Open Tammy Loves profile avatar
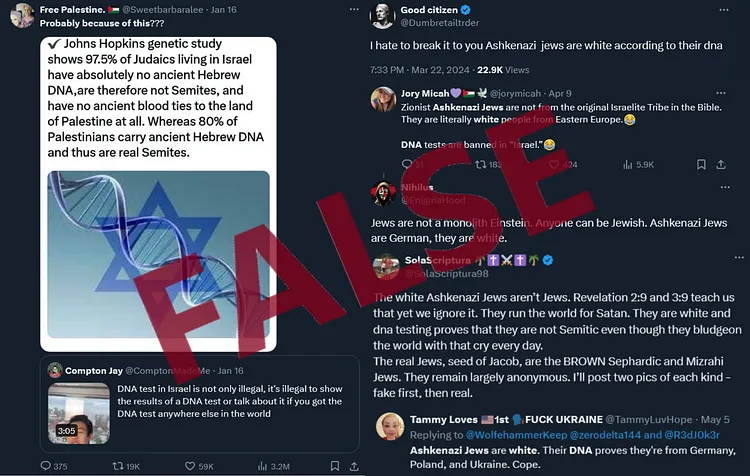 [x=390, y=426]
